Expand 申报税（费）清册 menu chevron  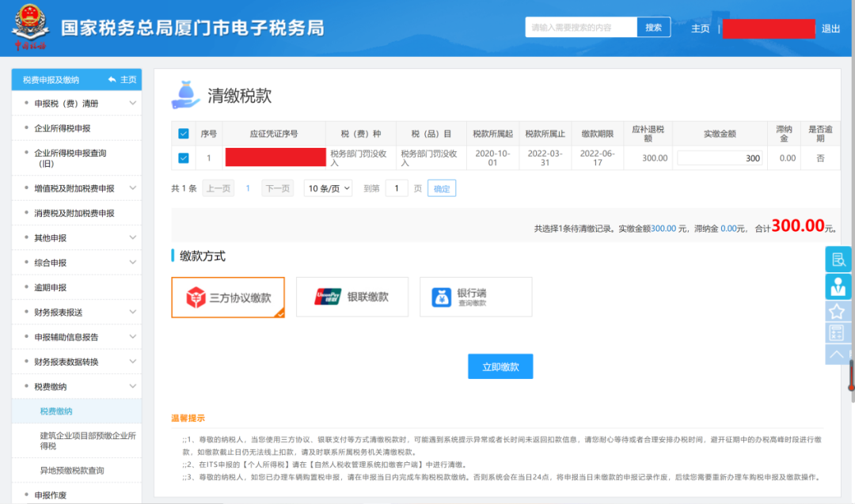(x=132, y=103)
